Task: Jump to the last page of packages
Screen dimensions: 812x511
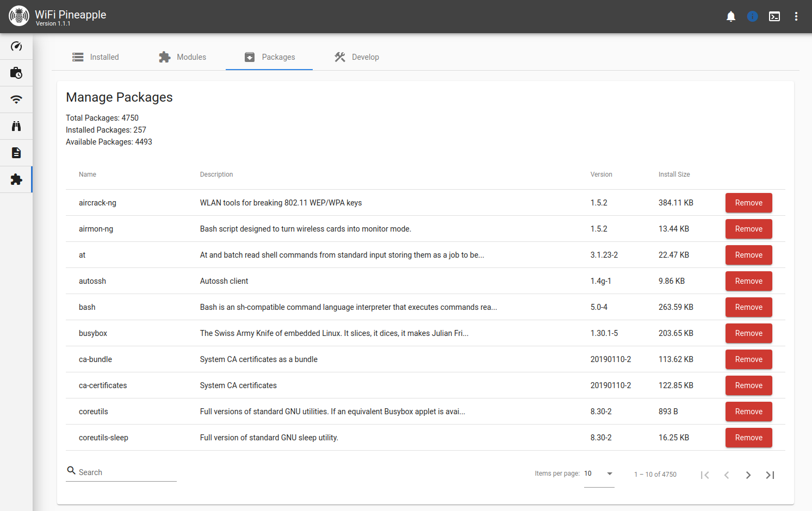Action: [x=770, y=475]
